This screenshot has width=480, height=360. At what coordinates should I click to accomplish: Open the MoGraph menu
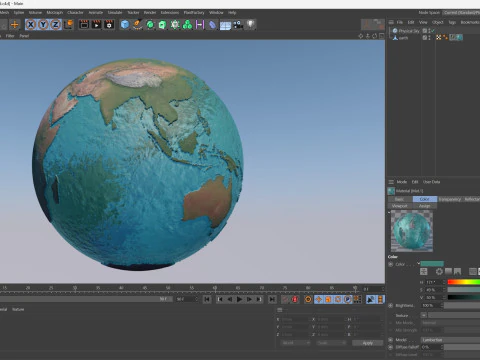click(x=55, y=13)
